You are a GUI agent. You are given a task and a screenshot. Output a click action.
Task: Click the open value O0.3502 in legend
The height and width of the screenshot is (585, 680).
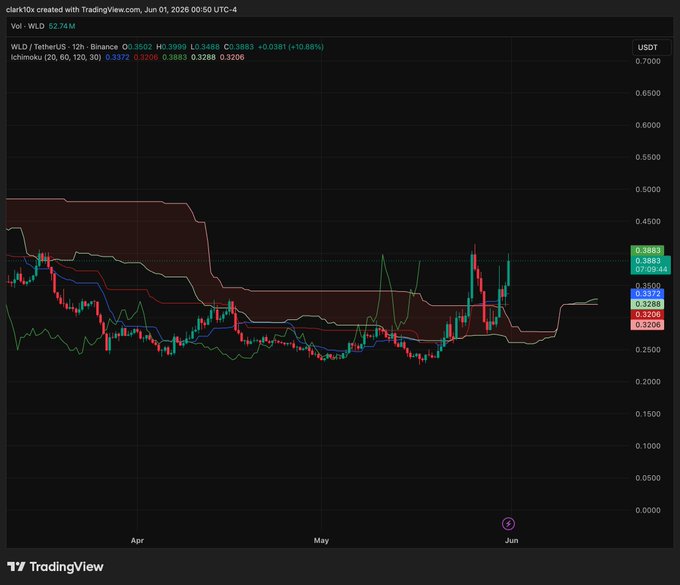[137, 47]
